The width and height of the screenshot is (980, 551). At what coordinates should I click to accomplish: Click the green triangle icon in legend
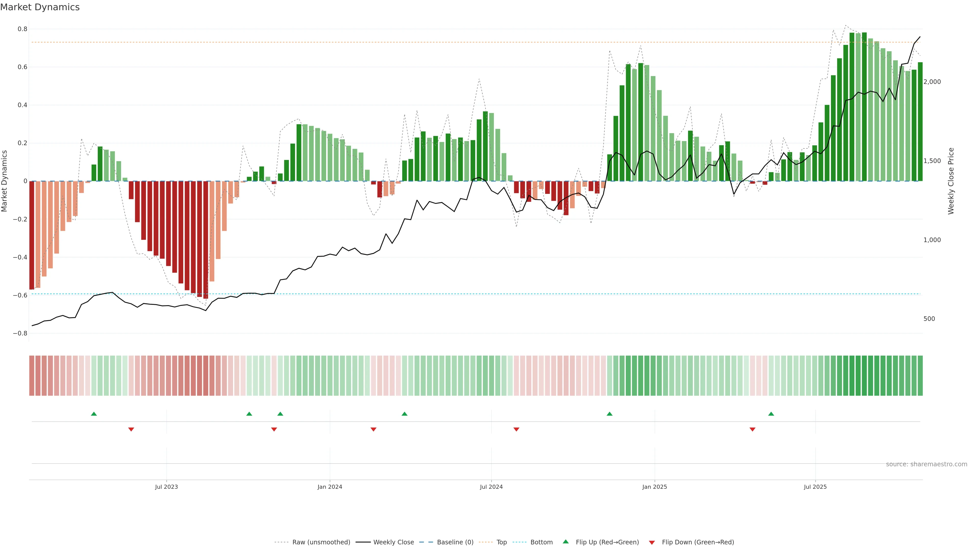566,542
